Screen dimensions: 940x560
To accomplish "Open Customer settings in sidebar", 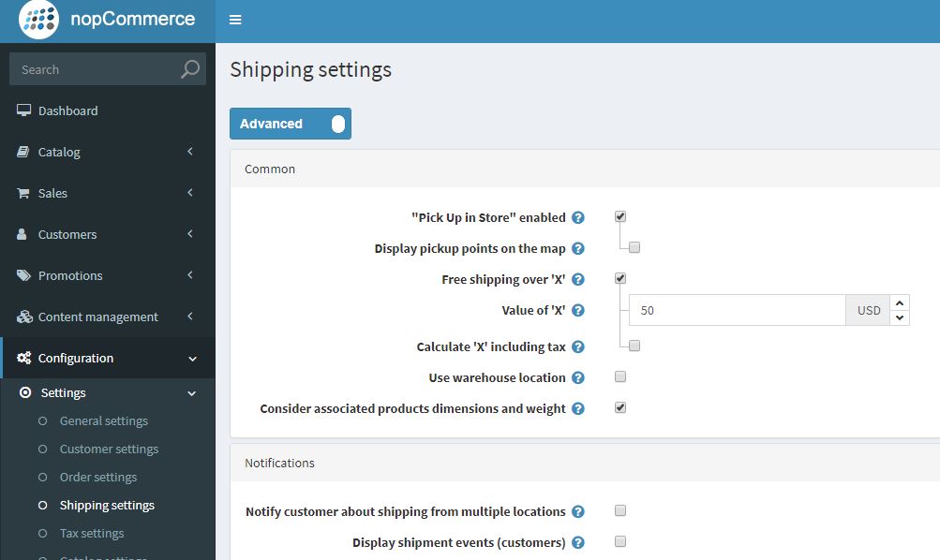I will pyautogui.click(x=109, y=449).
